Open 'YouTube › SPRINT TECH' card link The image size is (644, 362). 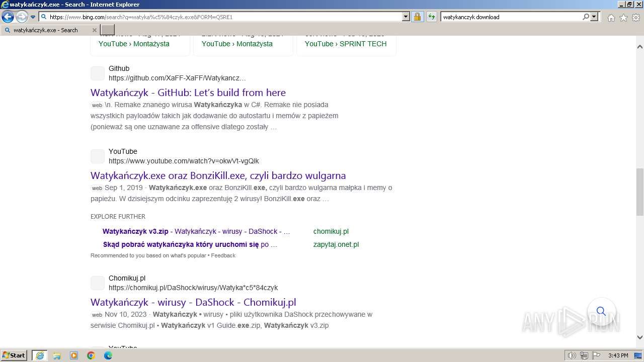(346, 44)
